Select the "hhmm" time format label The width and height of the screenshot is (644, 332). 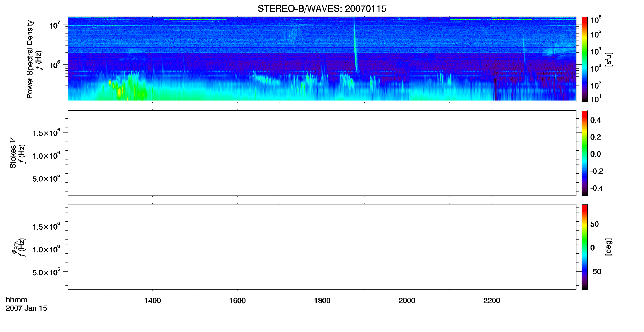click(x=17, y=300)
